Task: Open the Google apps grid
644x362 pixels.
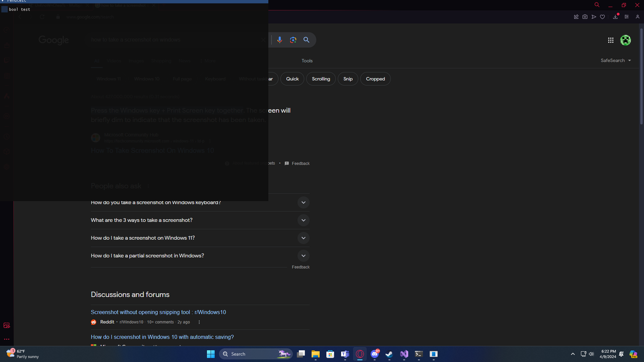Action: [610, 40]
